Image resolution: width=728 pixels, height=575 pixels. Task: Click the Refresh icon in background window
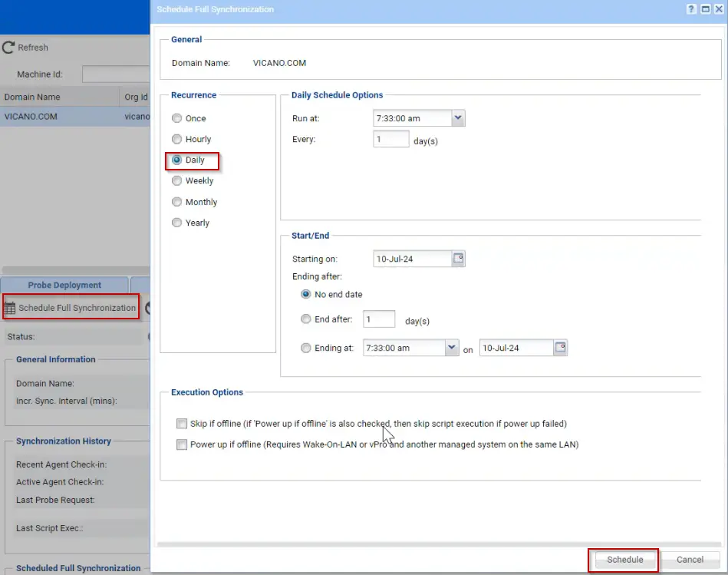pyautogui.click(x=8, y=48)
